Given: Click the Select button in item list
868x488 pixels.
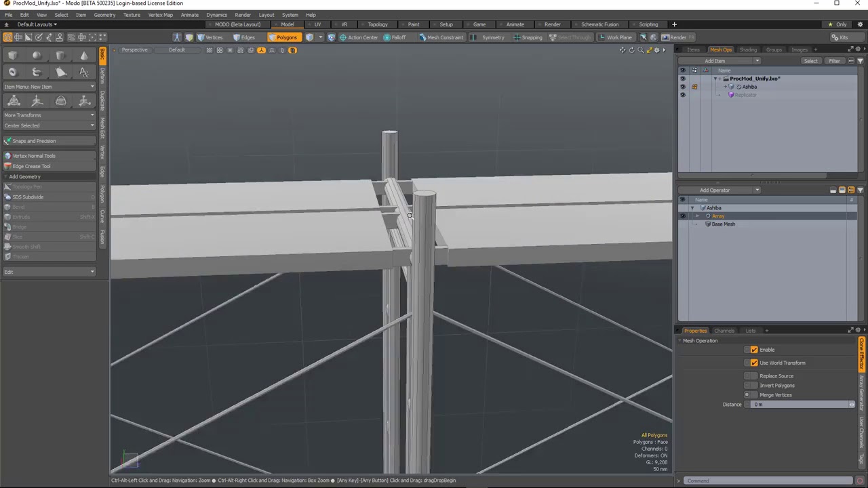Looking at the screenshot, I should click(810, 61).
